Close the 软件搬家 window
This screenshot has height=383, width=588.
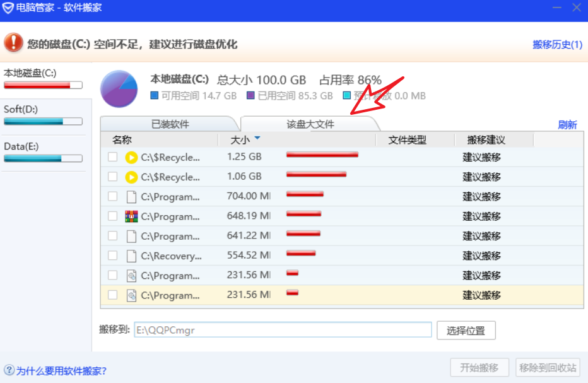pyautogui.click(x=577, y=8)
